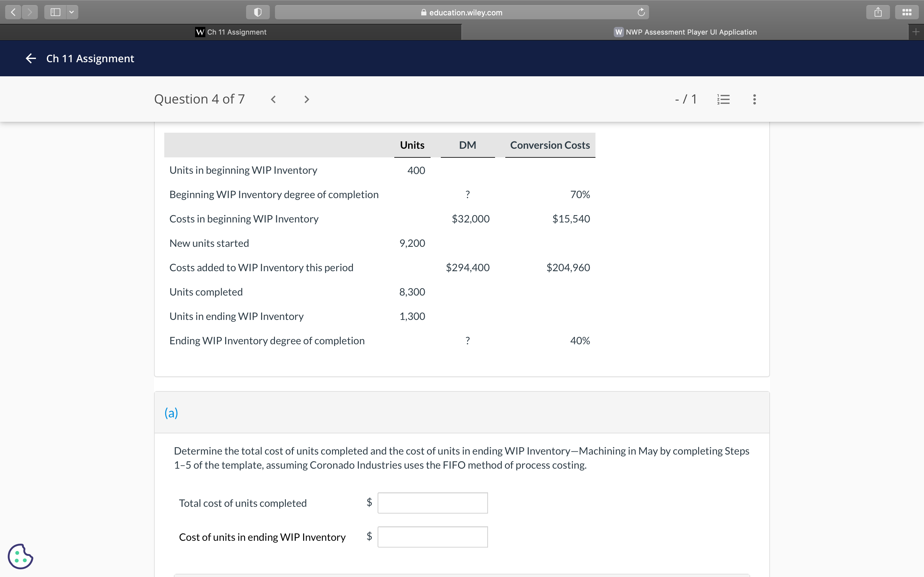924x577 pixels.
Task: Click the education.wiley.com address bar
Action: (462, 12)
